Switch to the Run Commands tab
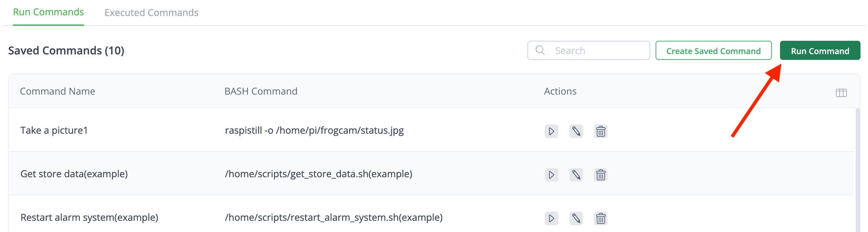This screenshot has width=868, height=232. (48, 12)
